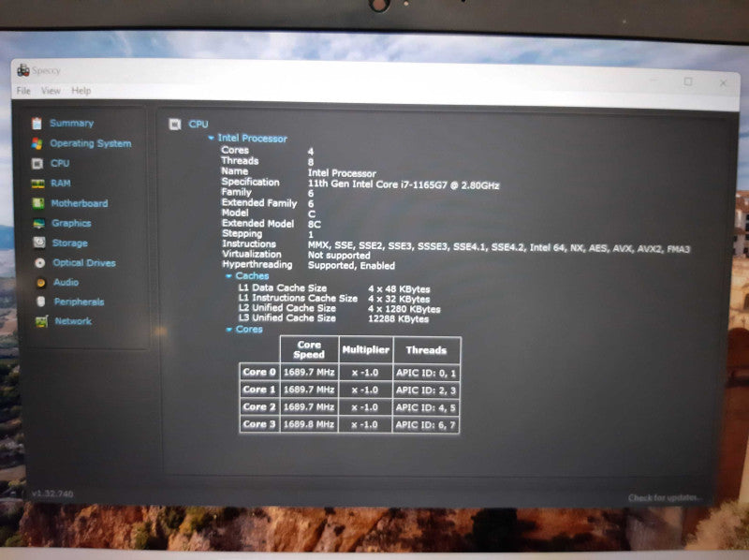The image size is (749, 560).
Task: Click the Optical Drives disc icon
Action: [x=40, y=263]
